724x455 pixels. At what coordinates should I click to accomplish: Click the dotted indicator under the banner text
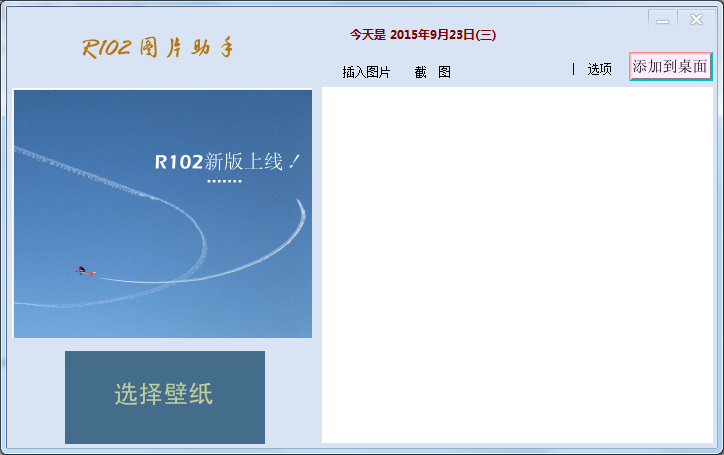click(x=224, y=181)
